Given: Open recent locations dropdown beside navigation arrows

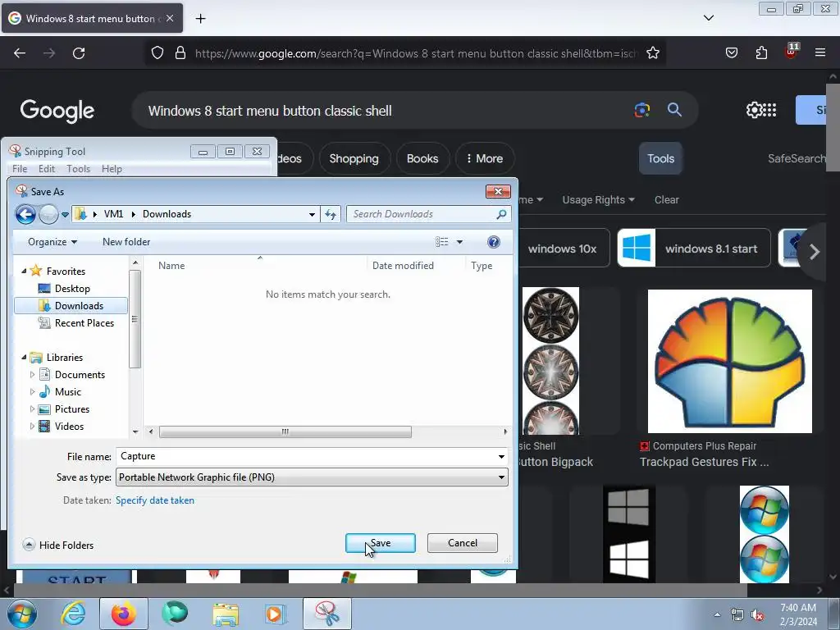Looking at the screenshot, I should 65,214.
